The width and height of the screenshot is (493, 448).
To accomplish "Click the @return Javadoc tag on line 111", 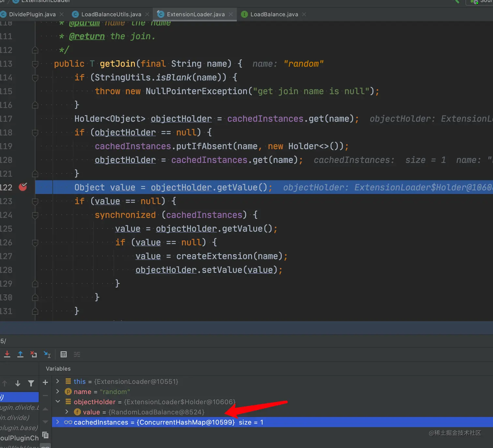I will 87,36.
